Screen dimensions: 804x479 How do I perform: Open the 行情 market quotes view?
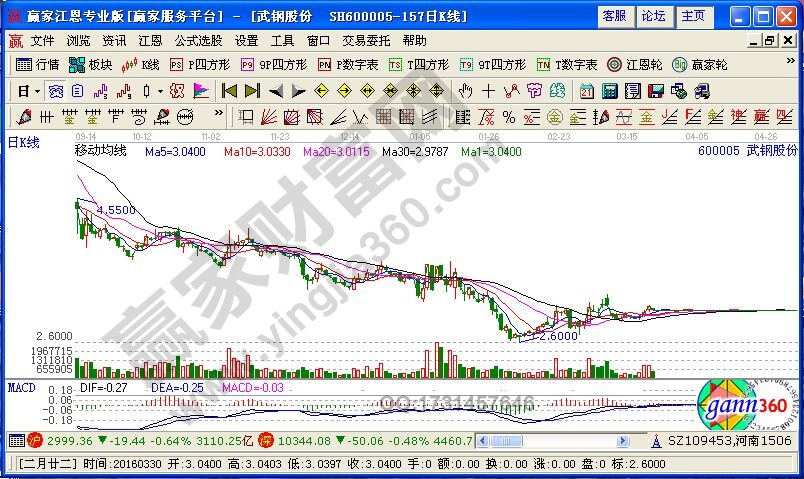[x=36, y=64]
